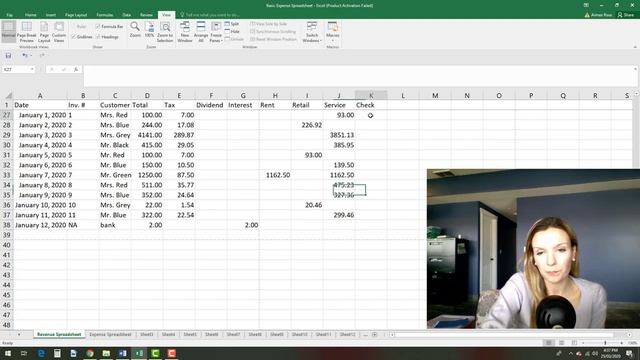Viewport: 640px width, 360px height.
Task: Open Custom Views
Action: pyautogui.click(x=59, y=31)
